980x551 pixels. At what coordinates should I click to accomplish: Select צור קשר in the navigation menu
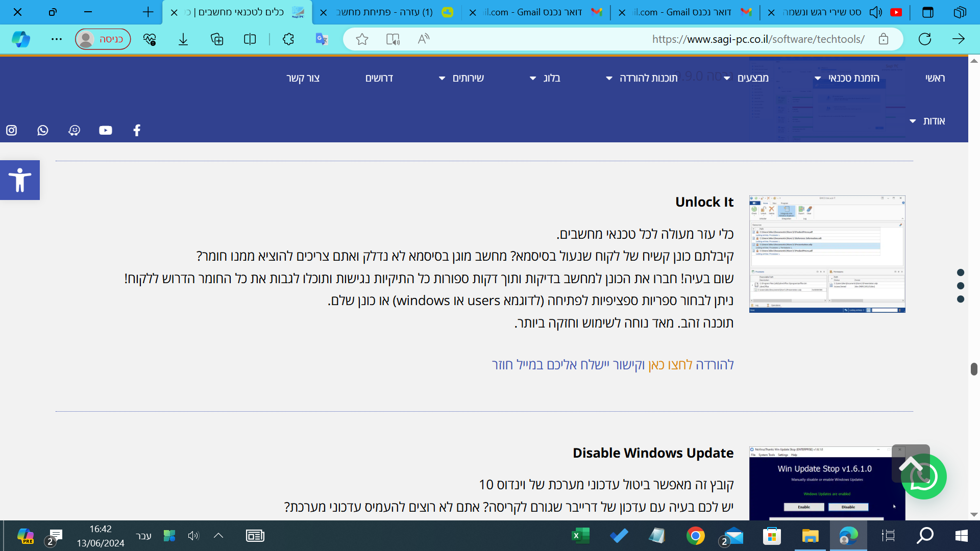303,78
